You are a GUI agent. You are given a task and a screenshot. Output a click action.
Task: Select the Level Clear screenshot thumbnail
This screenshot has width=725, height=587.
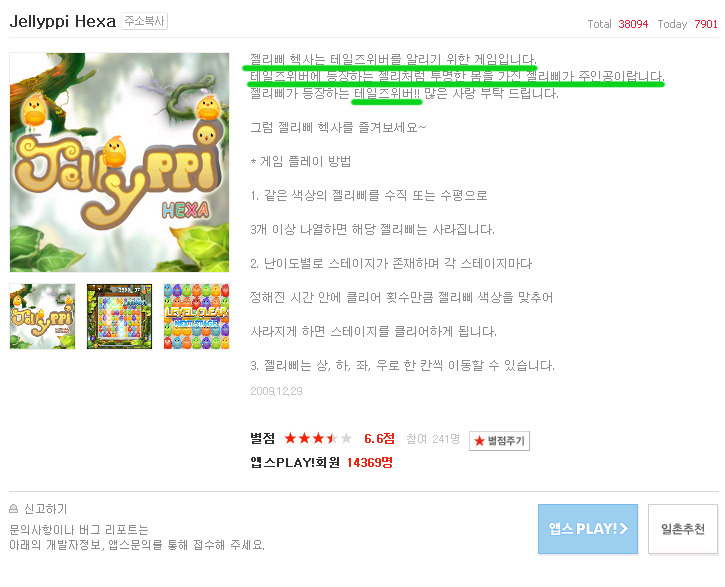(x=197, y=317)
